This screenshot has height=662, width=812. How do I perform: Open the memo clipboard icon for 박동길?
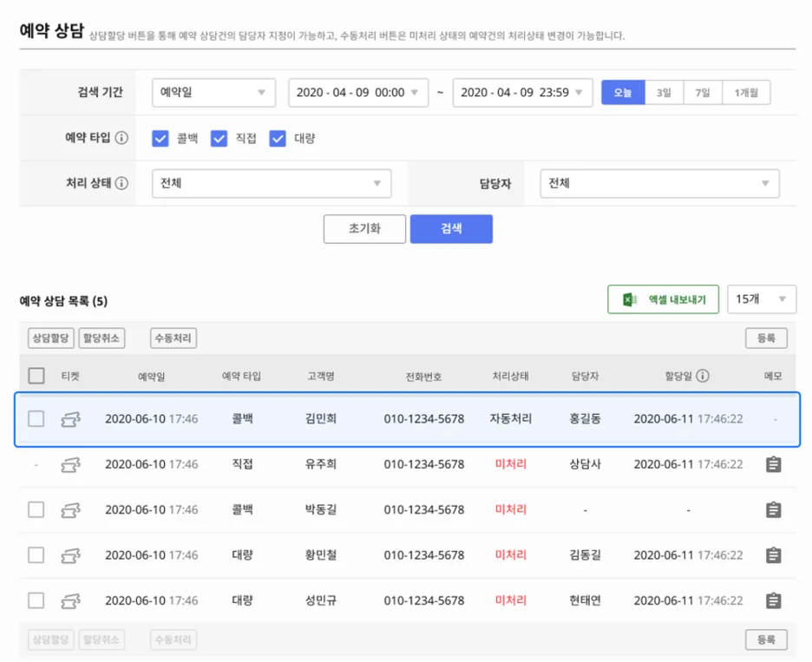tap(773, 509)
